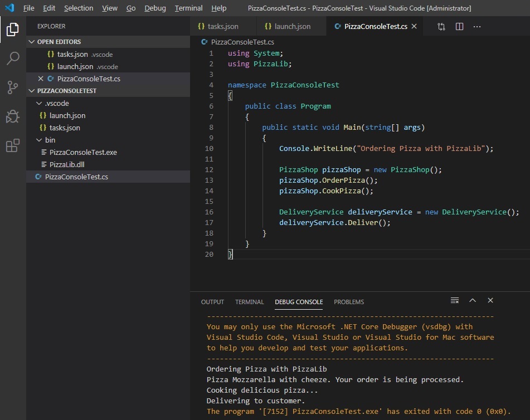
Task: Clear the debug console output
Action: point(455,300)
